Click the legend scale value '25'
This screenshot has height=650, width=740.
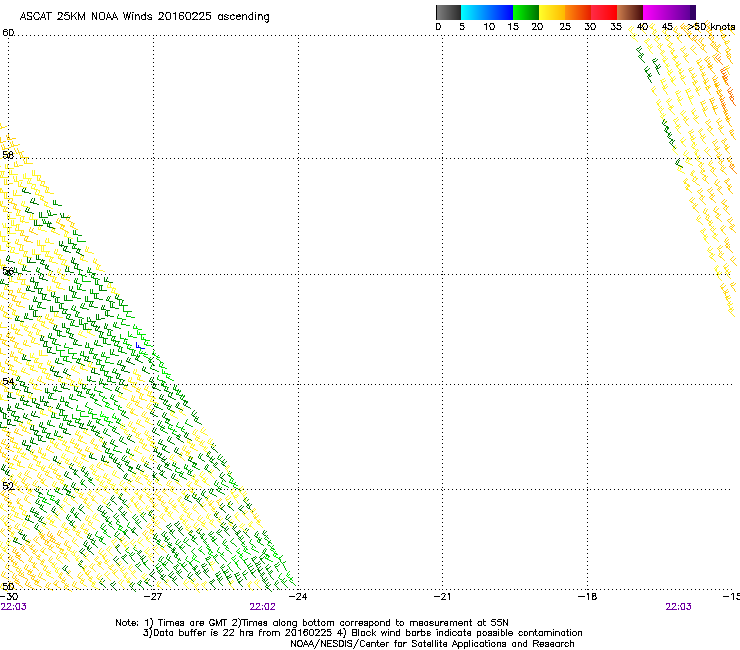[x=565, y=27]
